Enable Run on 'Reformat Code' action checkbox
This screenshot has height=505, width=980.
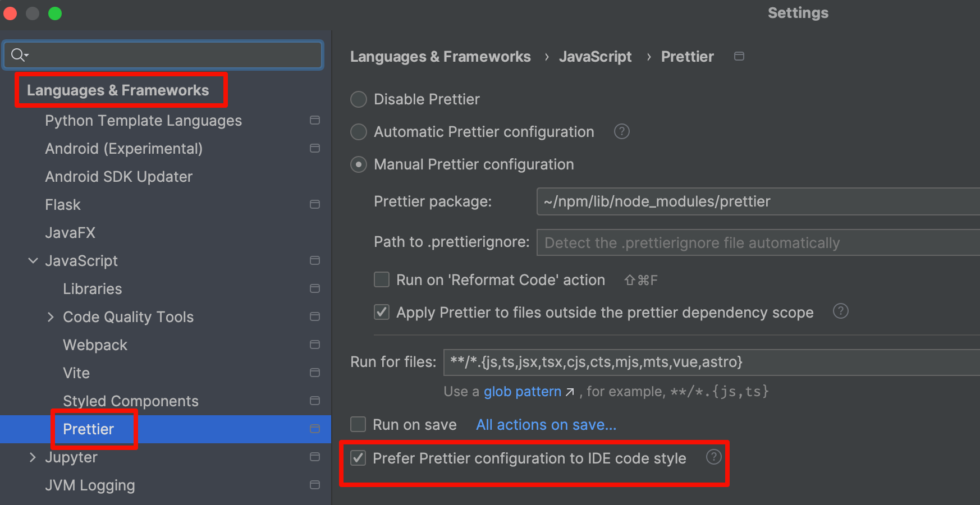382,279
